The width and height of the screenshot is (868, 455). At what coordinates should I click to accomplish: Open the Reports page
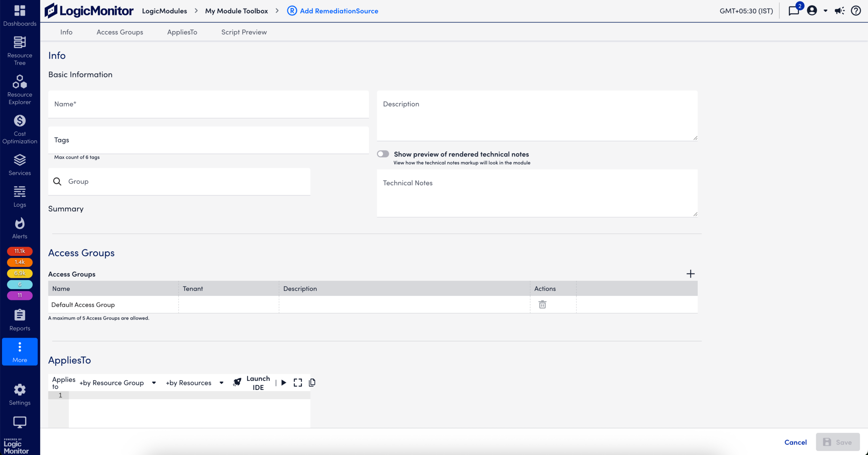[x=20, y=320]
